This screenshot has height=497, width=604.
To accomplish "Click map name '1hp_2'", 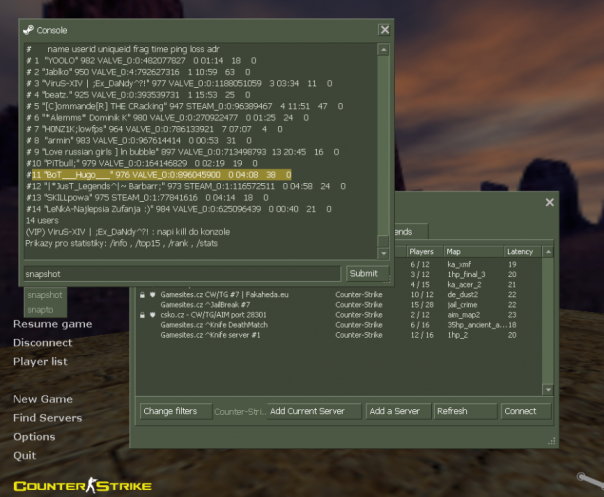I will click(458, 335).
